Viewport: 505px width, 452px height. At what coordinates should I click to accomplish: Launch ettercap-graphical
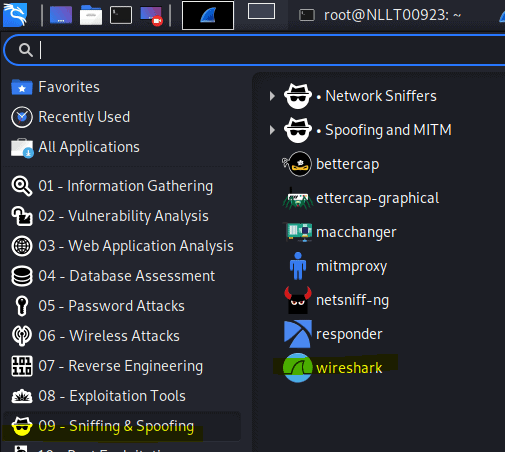coord(378,198)
